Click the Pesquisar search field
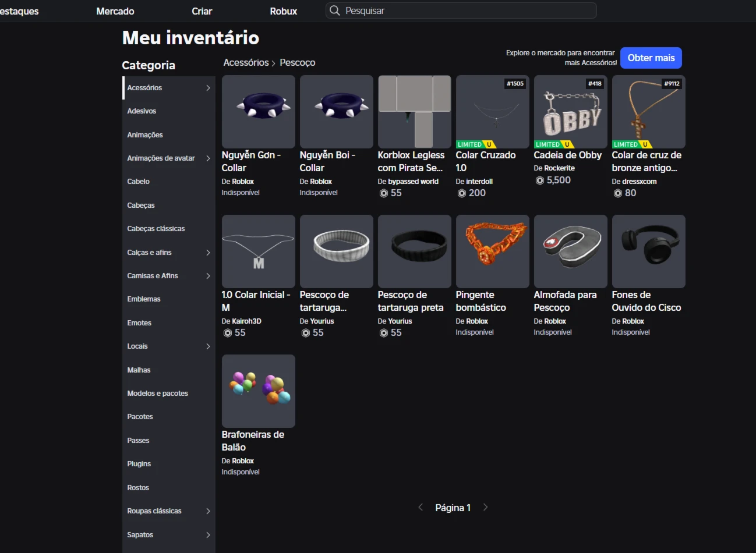 click(461, 10)
